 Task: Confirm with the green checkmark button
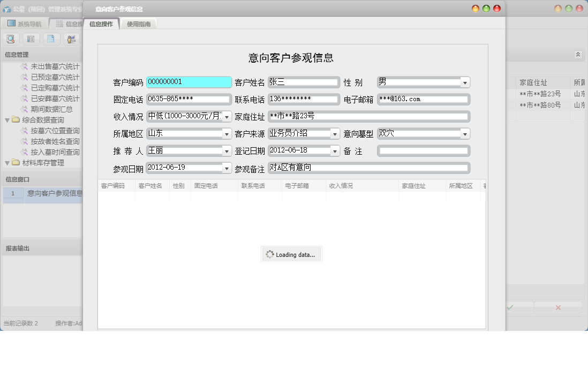point(510,307)
